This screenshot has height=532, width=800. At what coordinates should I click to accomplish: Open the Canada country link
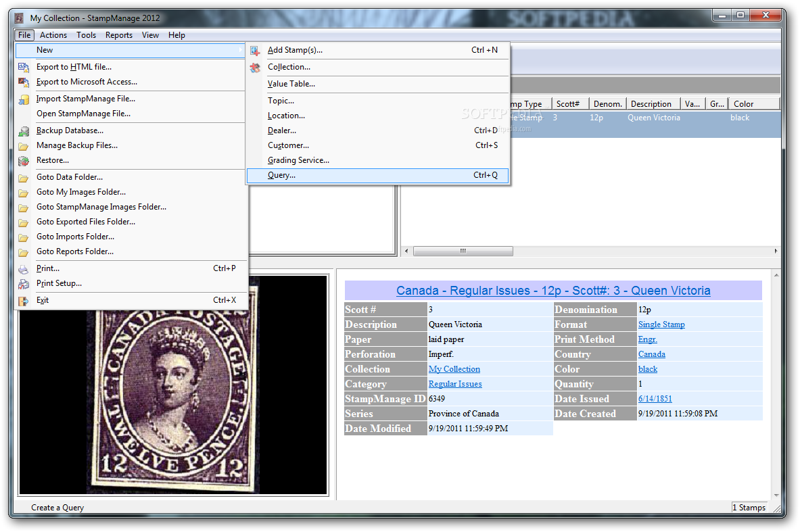pyautogui.click(x=651, y=354)
